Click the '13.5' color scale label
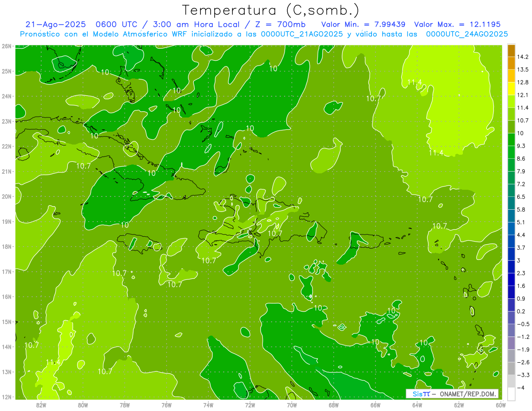 (x=523, y=70)
